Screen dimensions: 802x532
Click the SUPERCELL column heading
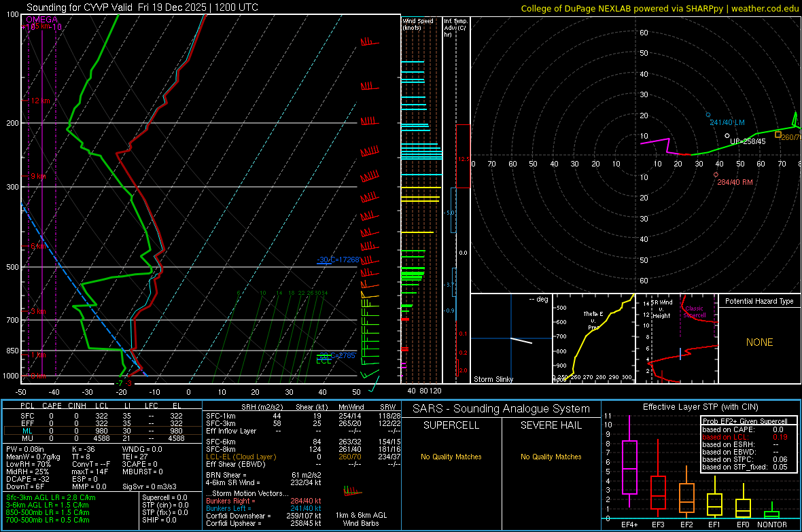click(x=451, y=425)
